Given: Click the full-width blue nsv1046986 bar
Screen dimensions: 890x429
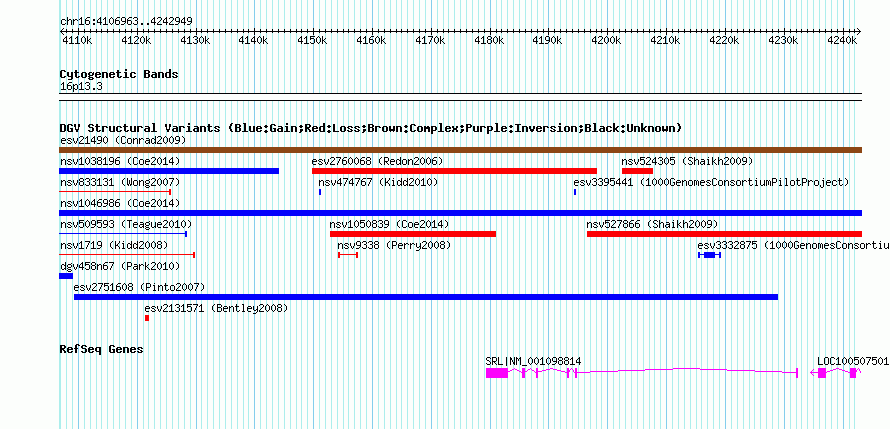Looking at the screenshot, I should (x=460, y=213).
